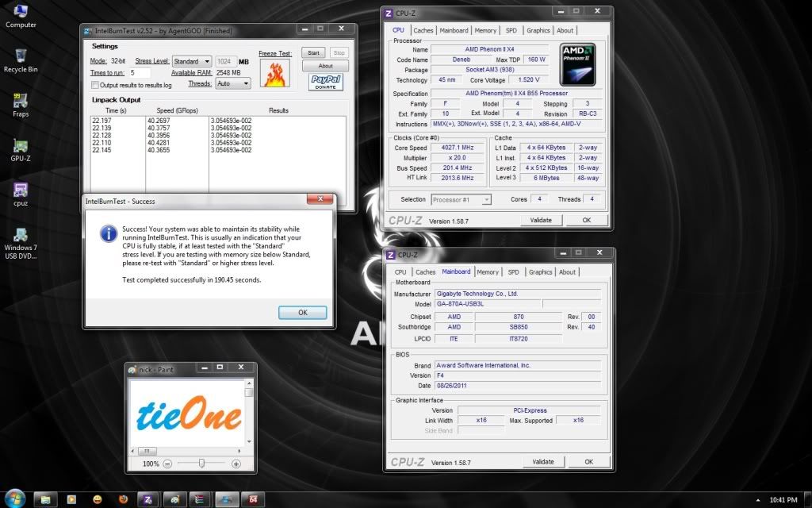Open About tab in the Gigabyte CPU-Z window
The image size is (812, 508).
click(x=567, y=272)
